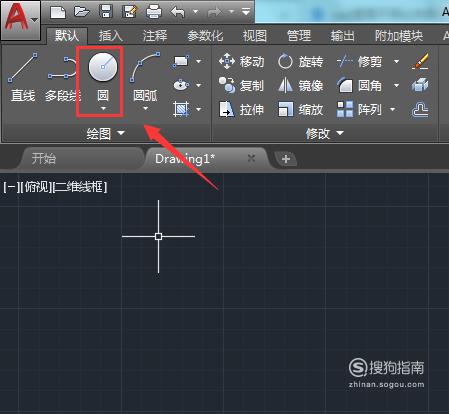Click the 缩放 scale tool

tap(300, 109)
